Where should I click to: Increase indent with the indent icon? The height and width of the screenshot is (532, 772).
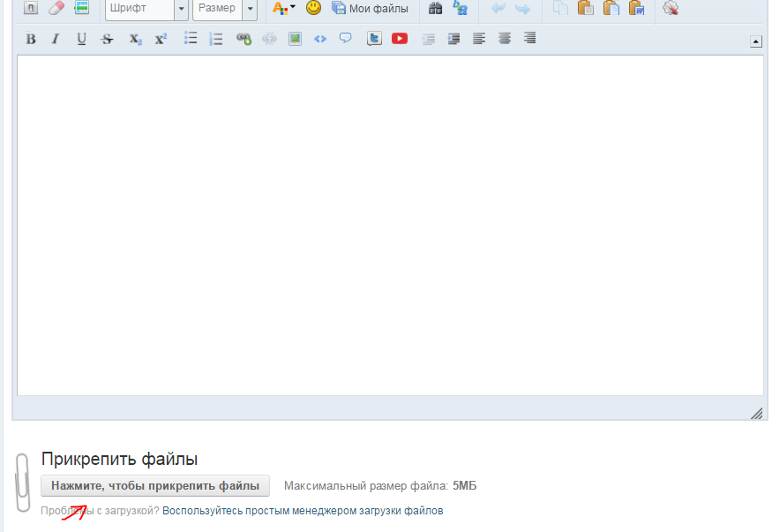point(454,39)
